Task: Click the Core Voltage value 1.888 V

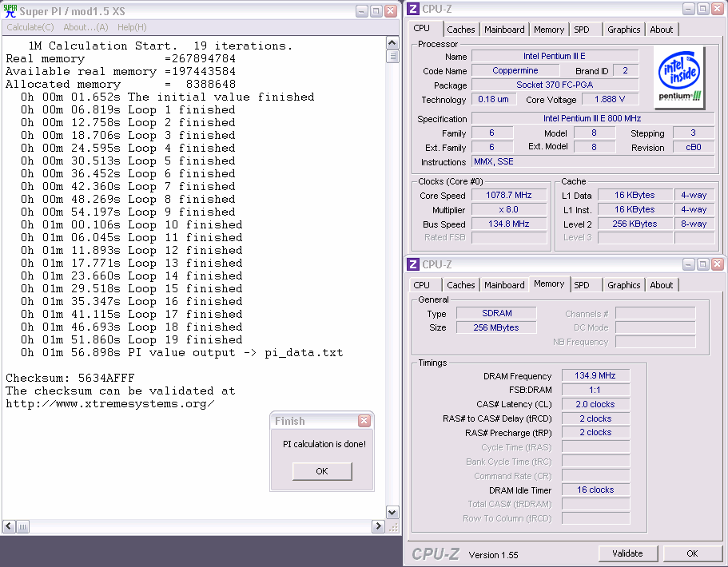Action: (610, 99)
